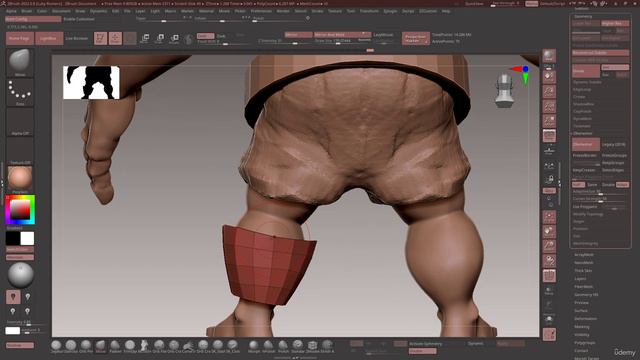
Task: Toggle the active light bulb at left
Action: 13,297
